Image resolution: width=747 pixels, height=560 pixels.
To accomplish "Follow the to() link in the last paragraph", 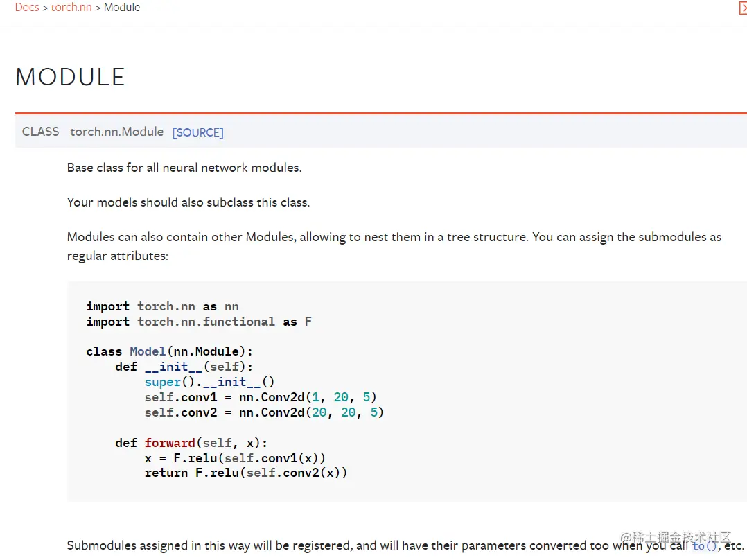I will click(705, 545).
